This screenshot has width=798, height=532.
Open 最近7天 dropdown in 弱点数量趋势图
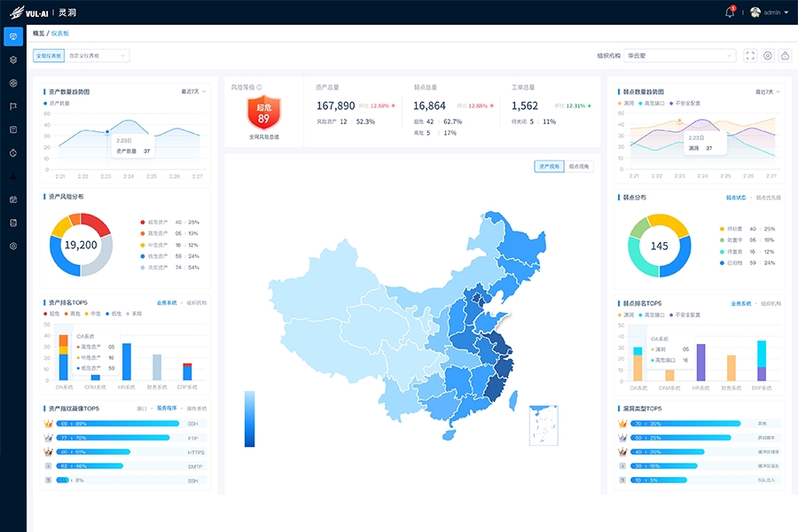(768, 92)
